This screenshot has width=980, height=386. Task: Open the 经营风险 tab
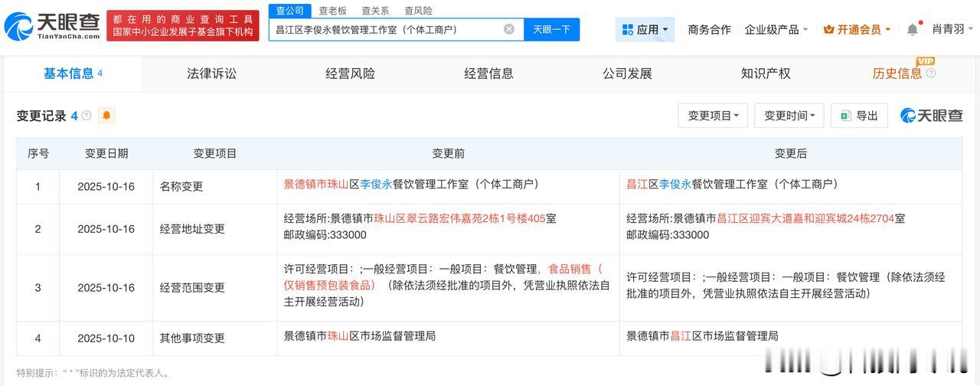tap(351, 74)
